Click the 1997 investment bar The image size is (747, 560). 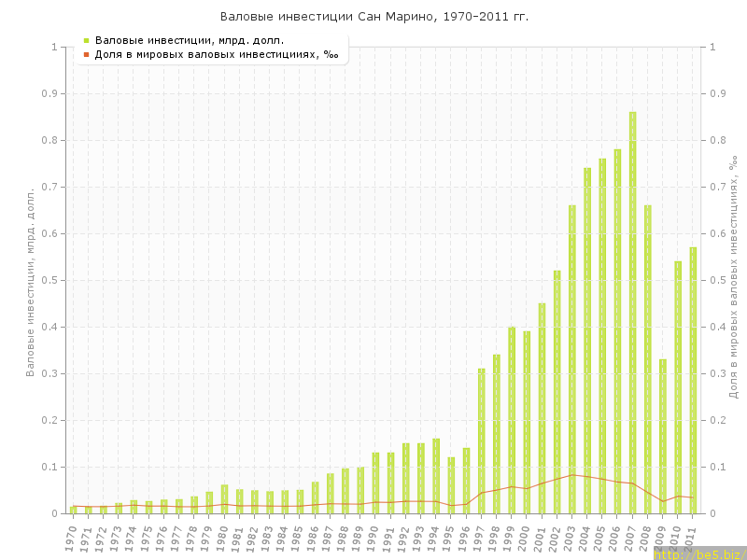pos(481,441)
